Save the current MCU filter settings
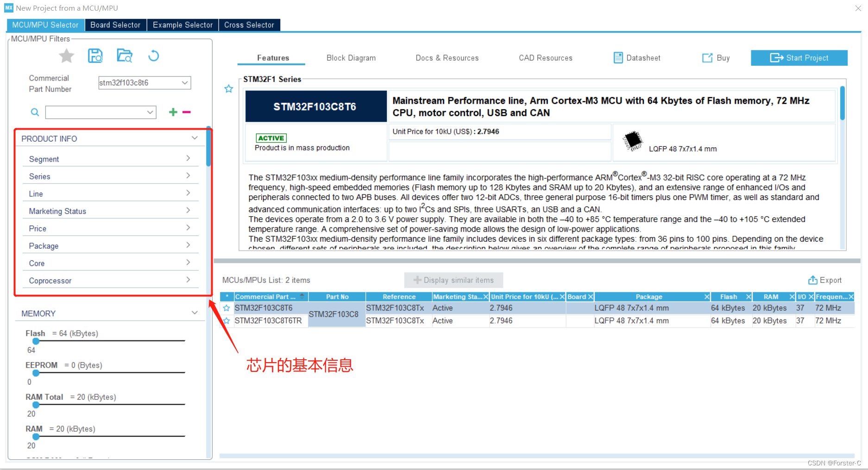Image resolution: width=868 pixels, height=470 pixels. 95,56
